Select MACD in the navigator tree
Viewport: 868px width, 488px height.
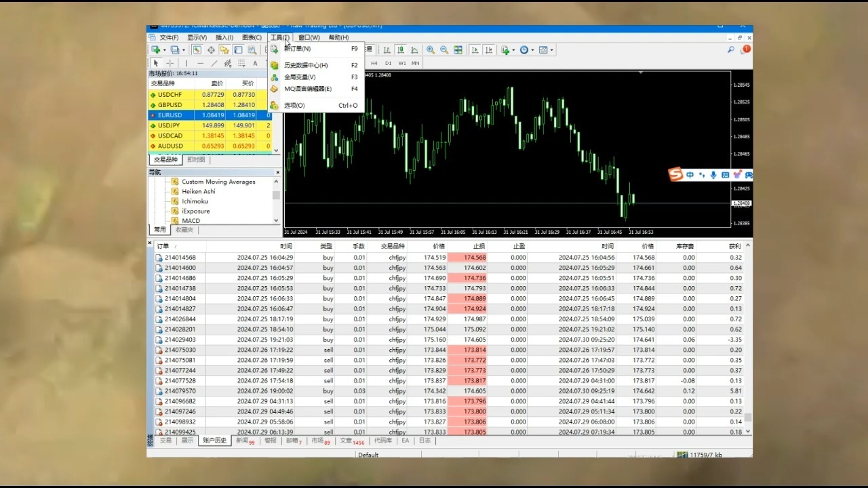pos(191,221)
